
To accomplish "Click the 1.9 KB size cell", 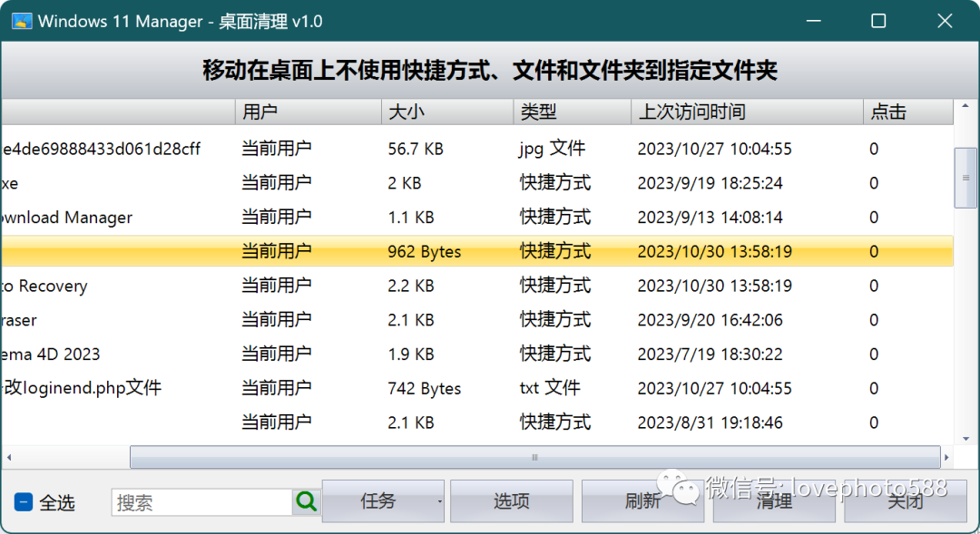I will pyautogui.click(x=411, y=354).
